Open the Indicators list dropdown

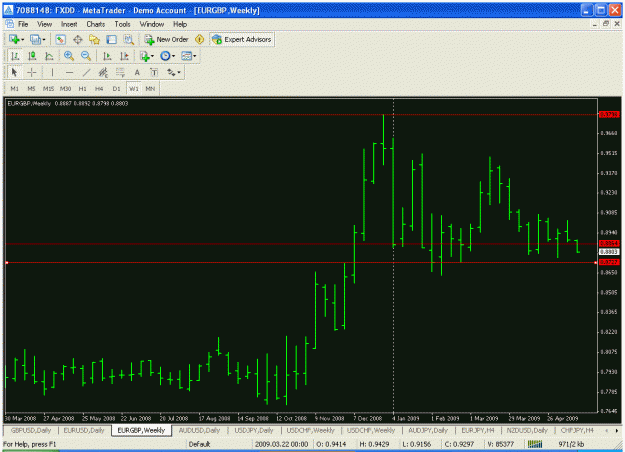coord(147,56)
